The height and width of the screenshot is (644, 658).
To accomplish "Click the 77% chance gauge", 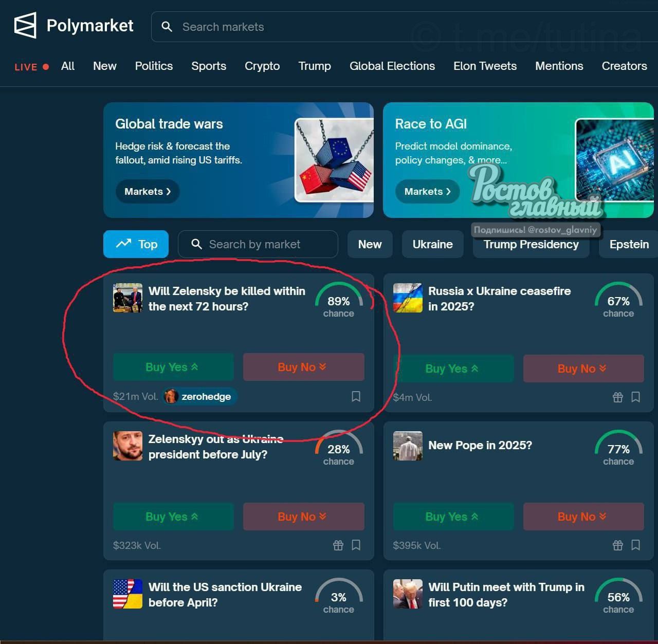I will click(618, 449).
